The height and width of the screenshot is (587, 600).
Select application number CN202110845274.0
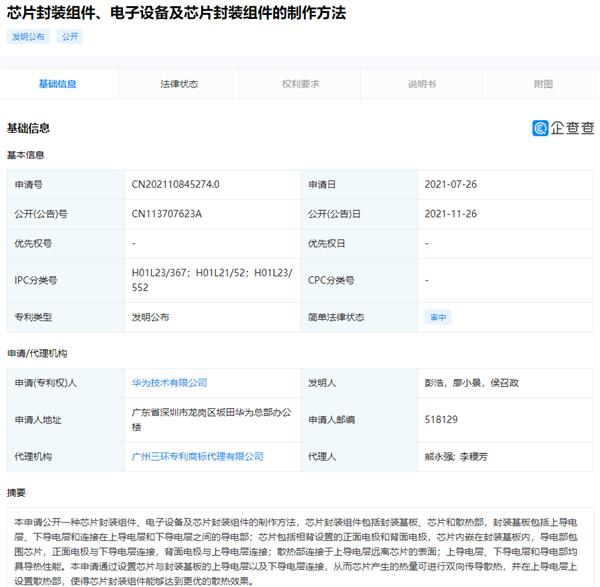175,185
